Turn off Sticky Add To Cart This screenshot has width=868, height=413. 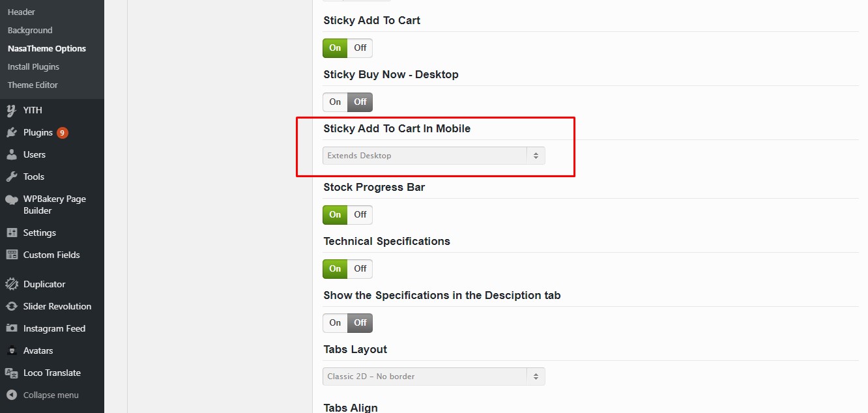(x=360, y=48)
